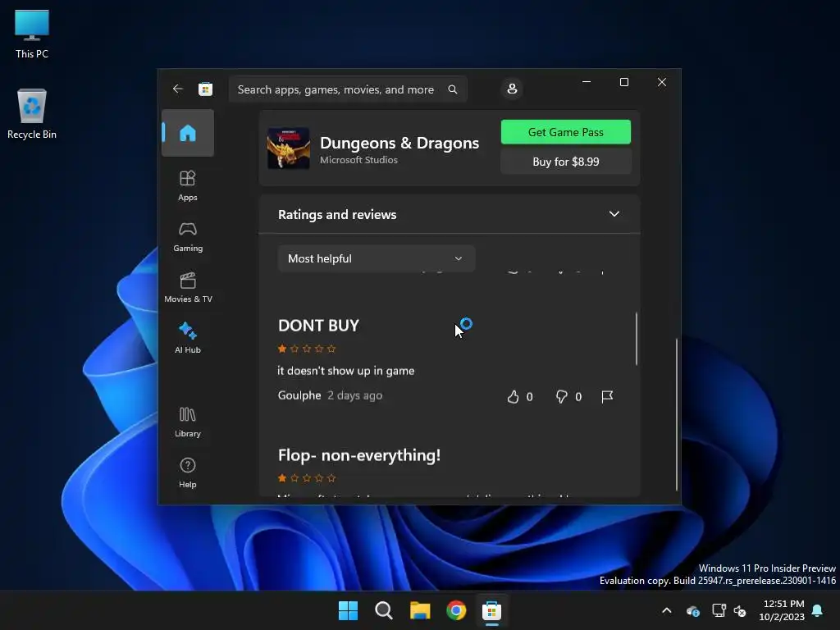
Task: Click the Dungeons & Dragons game thumbnail
Action: pyautogui.click(x=288, y=148)
